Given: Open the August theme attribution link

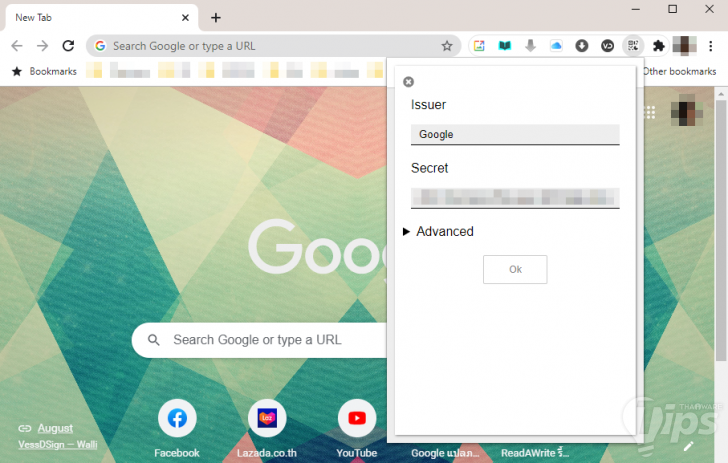Looking at the screenshot, I should 55,428.
